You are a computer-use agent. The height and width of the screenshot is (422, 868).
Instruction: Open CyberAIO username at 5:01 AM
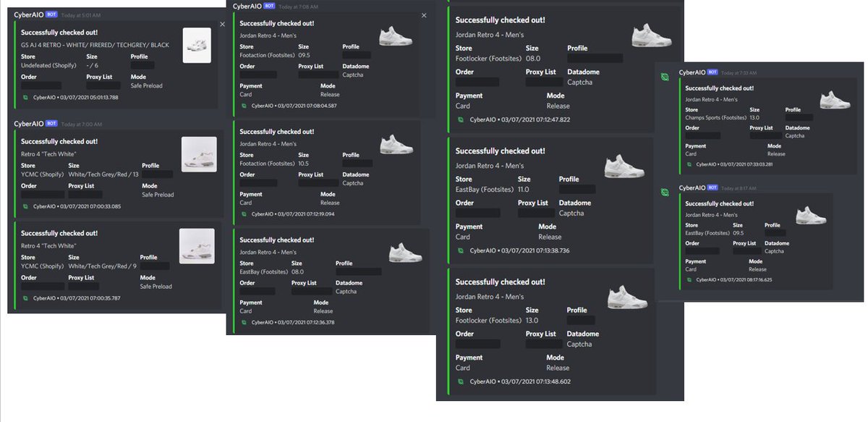(x=30, y=14)
